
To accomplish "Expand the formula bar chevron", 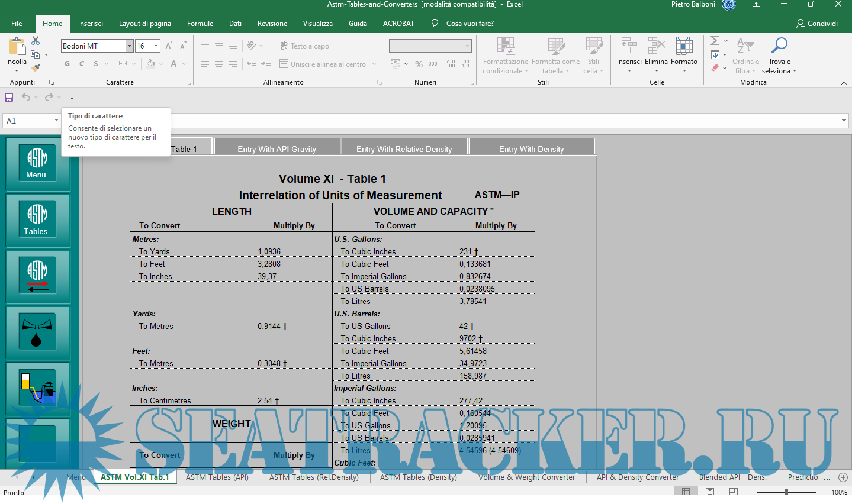I will tap(844, 121).
